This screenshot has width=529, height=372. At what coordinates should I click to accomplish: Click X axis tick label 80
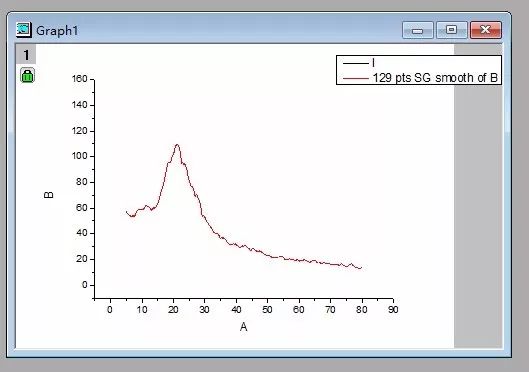pos(362,309)
